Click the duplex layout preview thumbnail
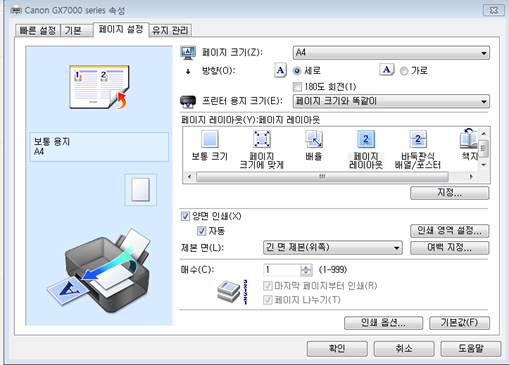509x365 pixels. pyautogui.click(x=99, y=87)
